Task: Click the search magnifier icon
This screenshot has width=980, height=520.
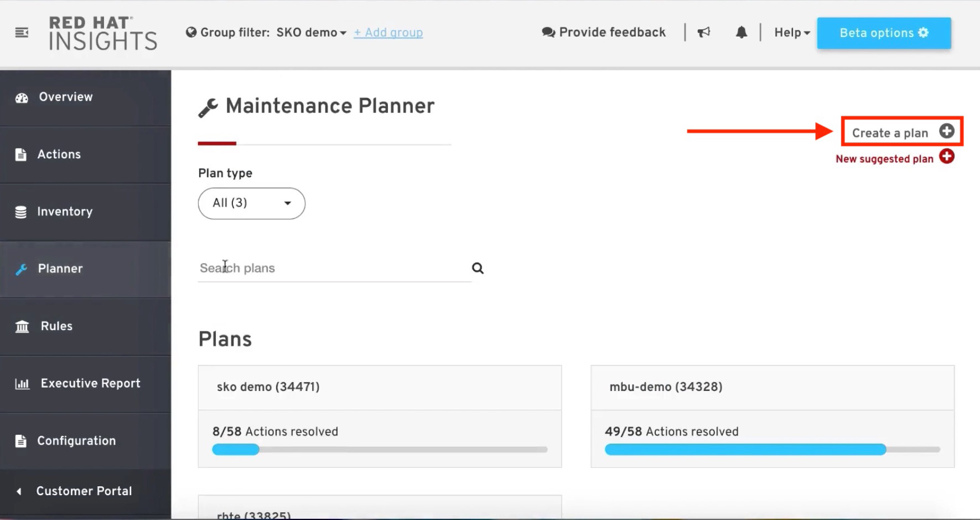Action: pyautogui.click(x=478, y=269)
